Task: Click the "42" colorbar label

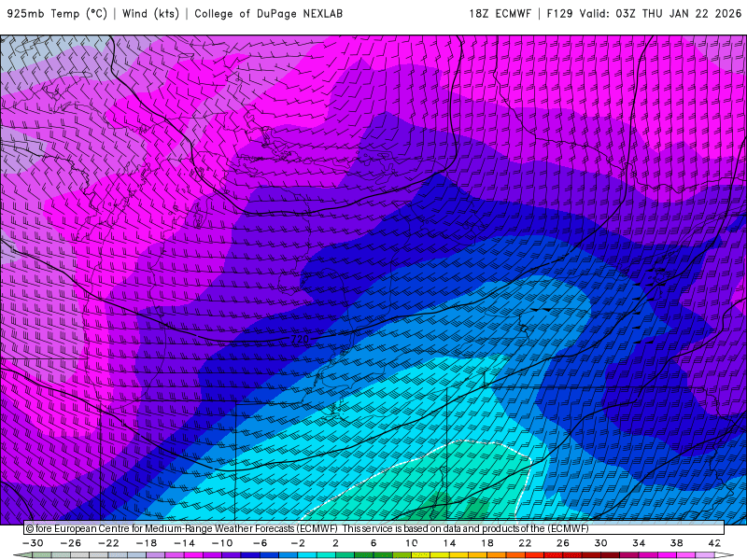Action: 714,543
